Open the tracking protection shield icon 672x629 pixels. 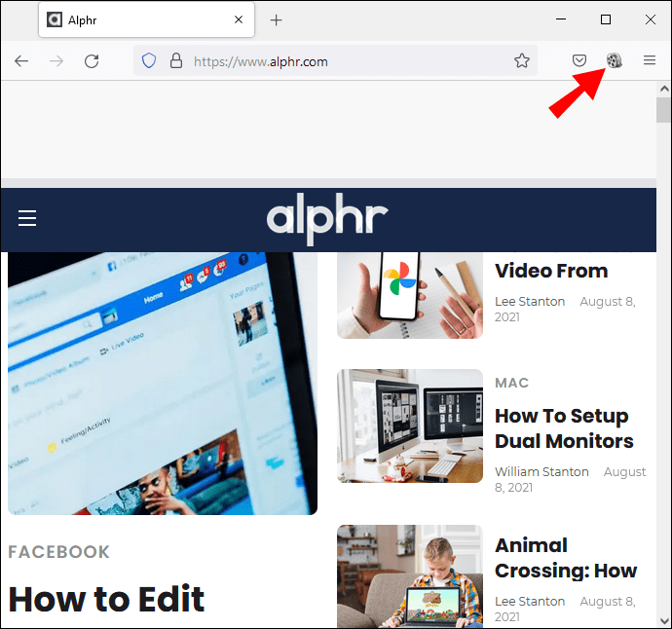[x=149, y=60]
